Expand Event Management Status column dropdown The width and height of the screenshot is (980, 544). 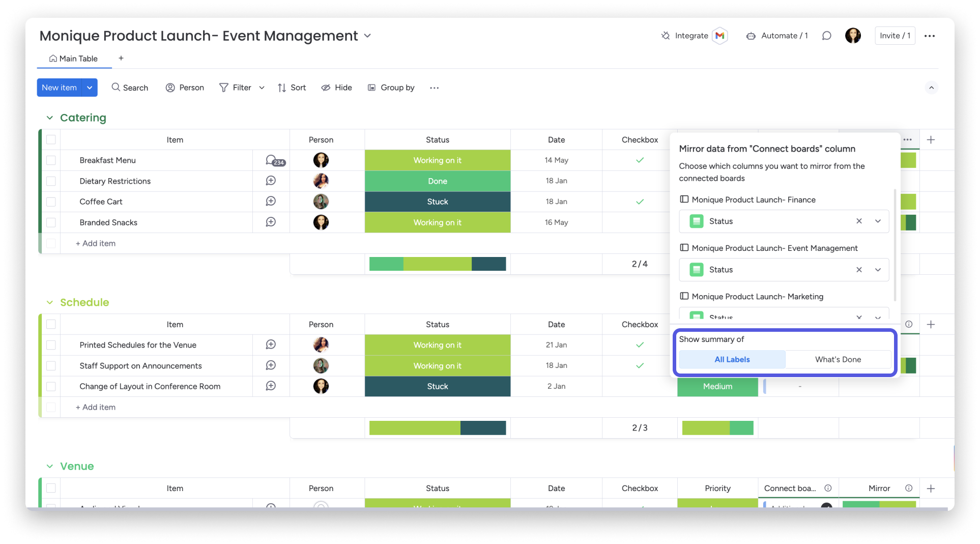[x=878, y=269]
